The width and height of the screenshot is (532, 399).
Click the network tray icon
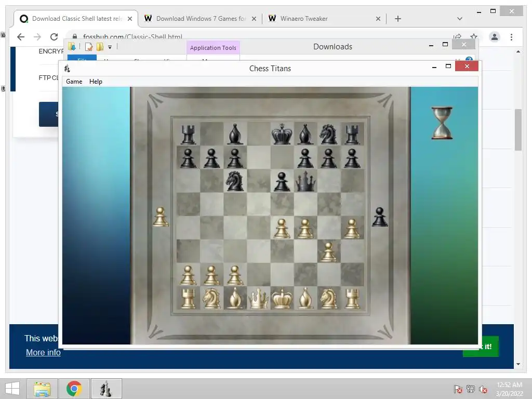pos(471,389)
